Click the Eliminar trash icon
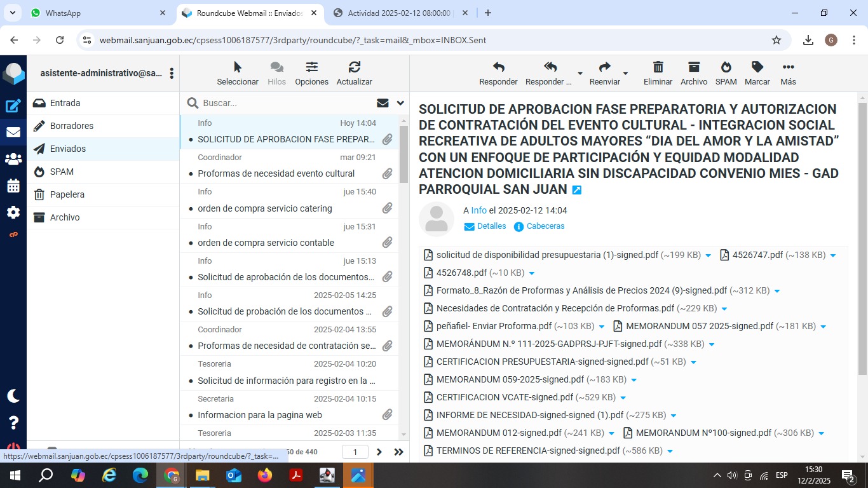This screenshot has height=488, width=868. [x=658, y=67]
